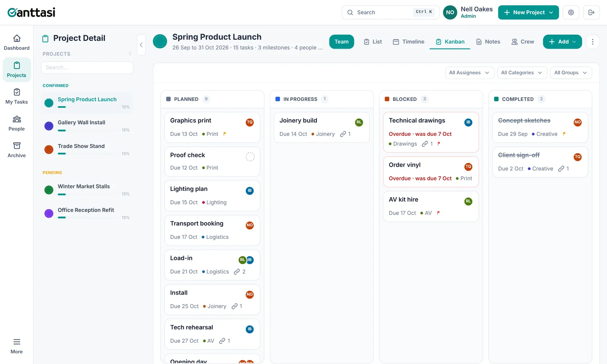This screenshot has height=364, width=607.
Task: Open the All Categories filter dropdown
Action: click(x=522, y=73)
